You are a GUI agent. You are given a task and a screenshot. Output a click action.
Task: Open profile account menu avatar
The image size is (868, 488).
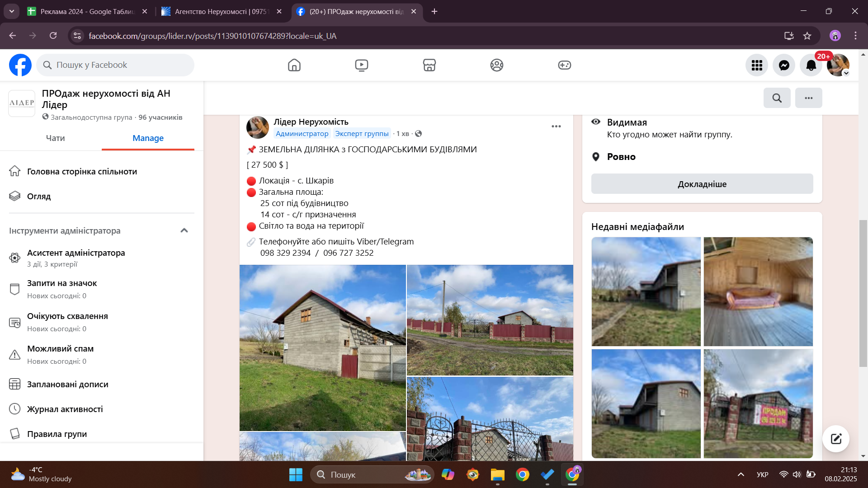(x=838, y=65)
